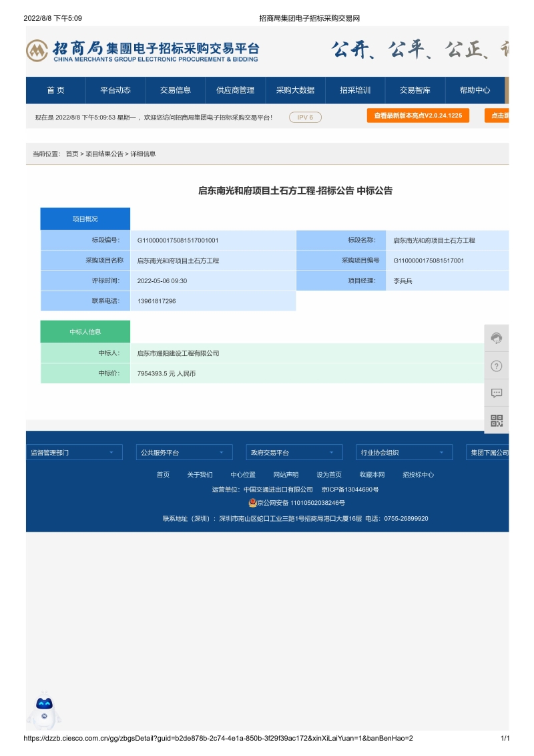The height and width of the screenshot is (756, 534).
Task: Click the China Merchants logo emblem
Action: (x=37, y=51)
